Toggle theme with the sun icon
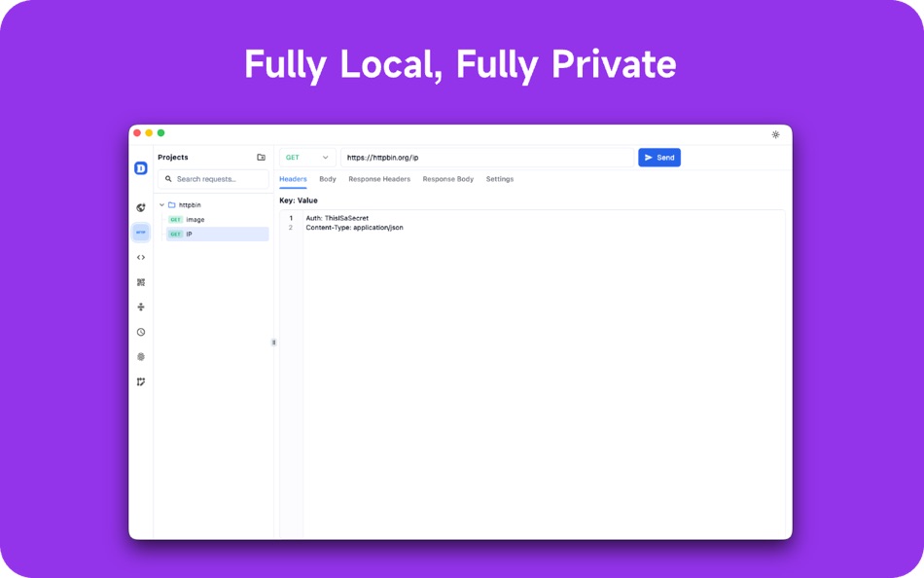The image size is (924, 578). 775,134
